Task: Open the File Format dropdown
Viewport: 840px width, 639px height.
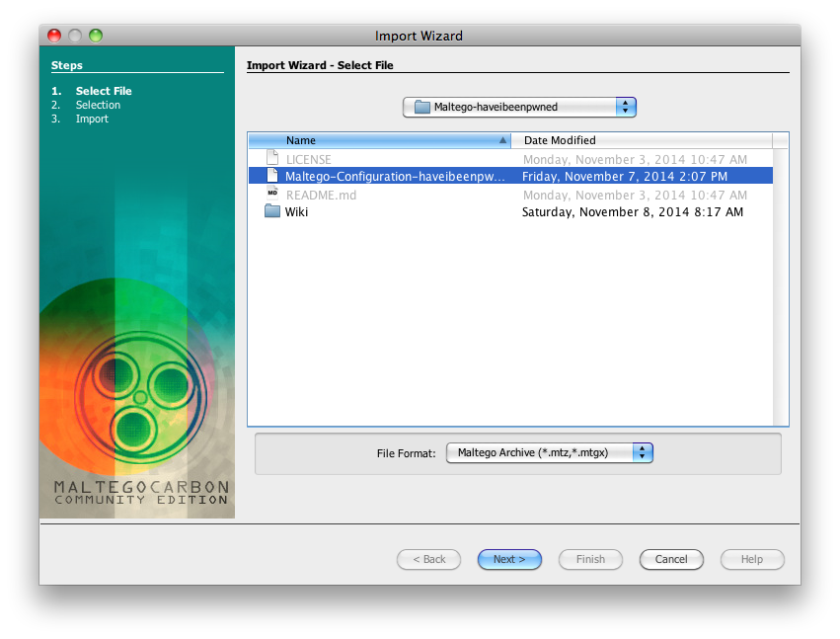Action: tap(549, 452)
